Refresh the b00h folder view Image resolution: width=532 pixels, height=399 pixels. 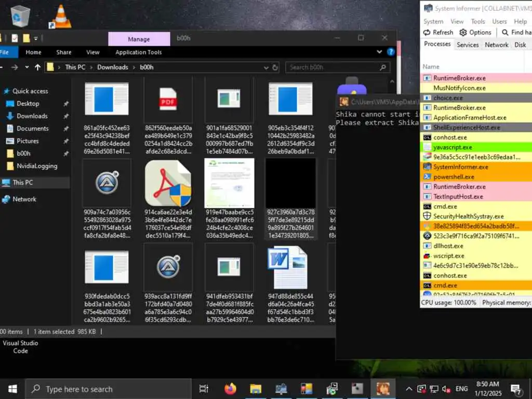(x=275, y=68)
